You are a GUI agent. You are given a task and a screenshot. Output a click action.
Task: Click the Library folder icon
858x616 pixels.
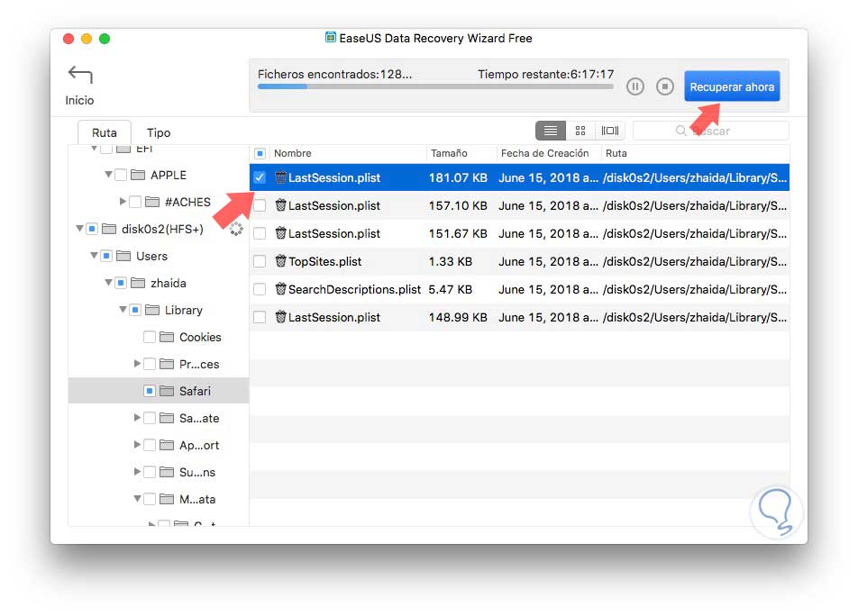(x=152, y=310)
